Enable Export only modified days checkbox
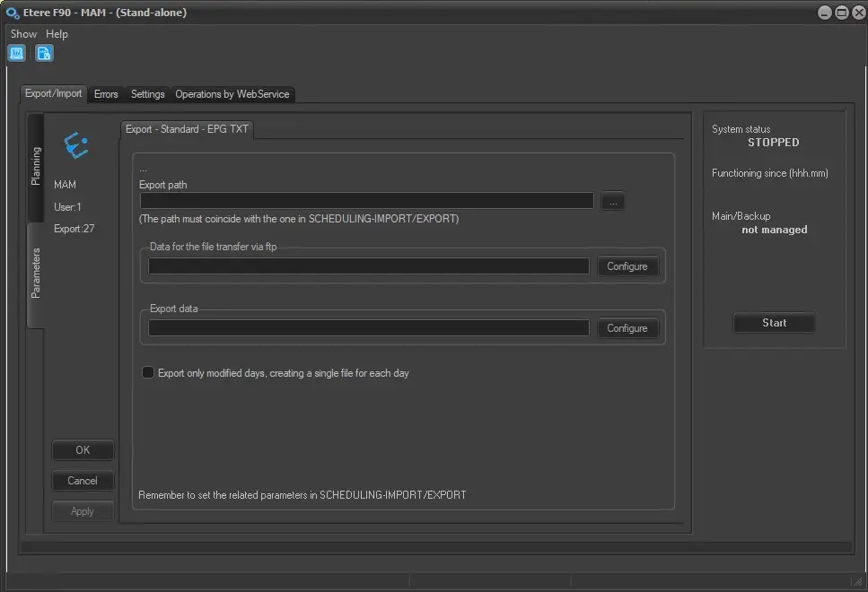Viewport: 868px width, 592px height. click(148, 373)
